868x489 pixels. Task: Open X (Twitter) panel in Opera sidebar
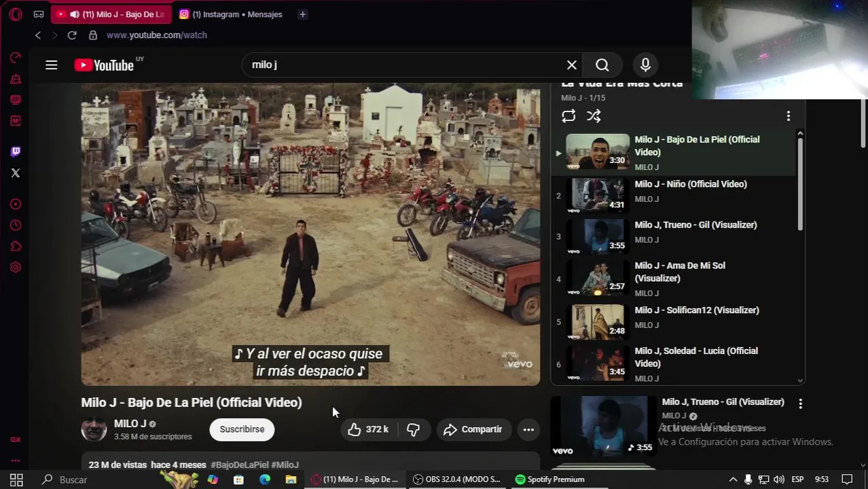(x=16, y=173)
